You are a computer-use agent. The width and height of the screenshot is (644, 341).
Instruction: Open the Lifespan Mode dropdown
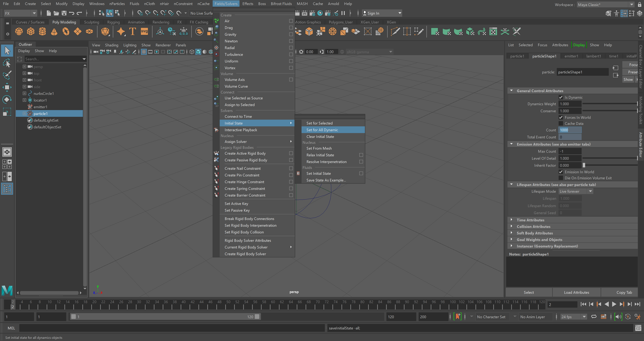[576, 191]
